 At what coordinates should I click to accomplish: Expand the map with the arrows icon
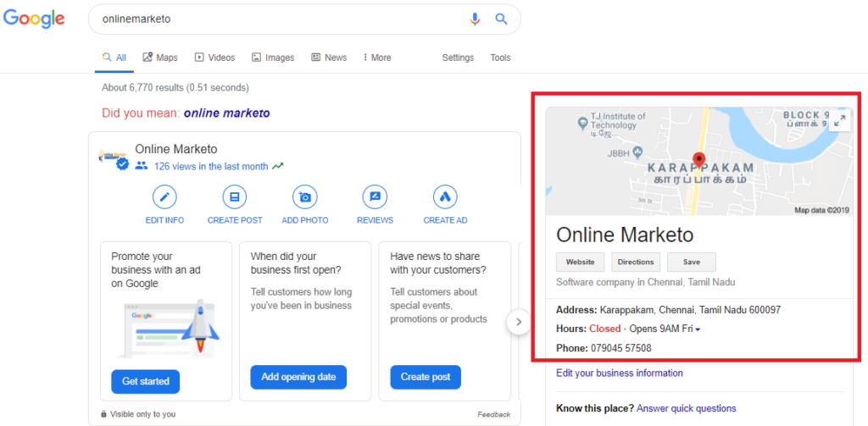[x=839, y=120]
